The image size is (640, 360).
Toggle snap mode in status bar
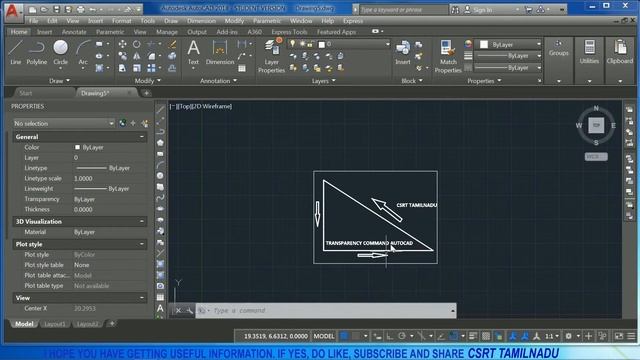click(x=356, y=336)
